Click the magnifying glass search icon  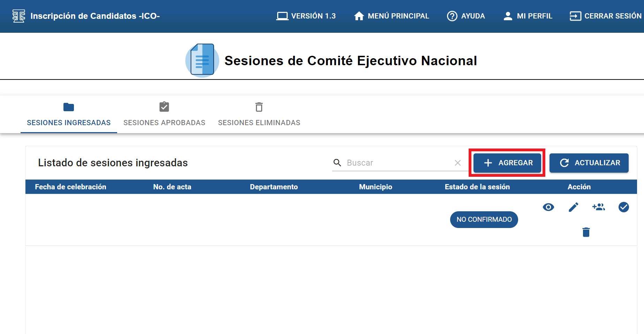click(x=337, y=163)
